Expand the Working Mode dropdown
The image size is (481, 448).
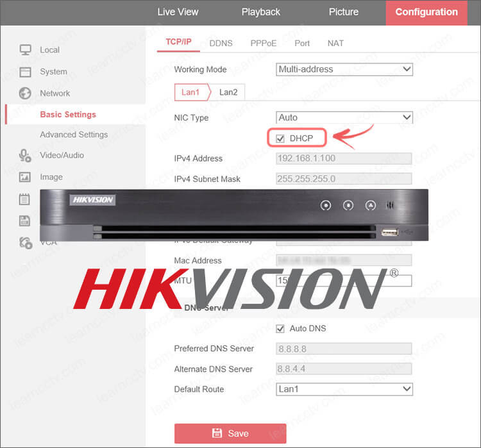point(344,69)
